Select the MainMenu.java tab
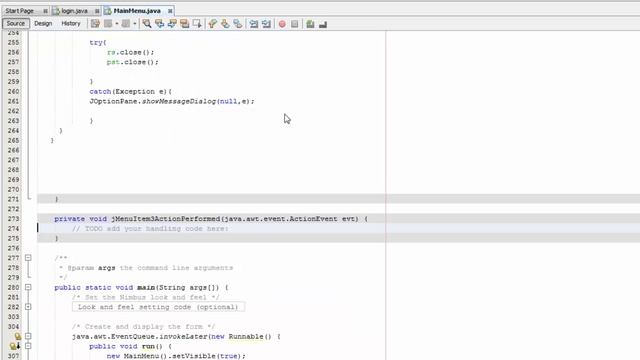 pyautogui.click(x=137, y=11)
